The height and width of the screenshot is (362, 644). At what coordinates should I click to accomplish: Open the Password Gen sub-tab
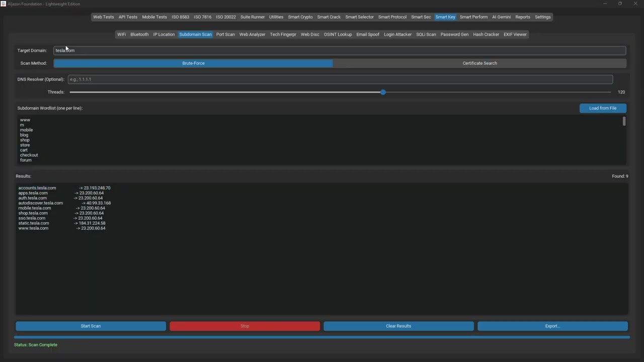click(x=454, y=35)
